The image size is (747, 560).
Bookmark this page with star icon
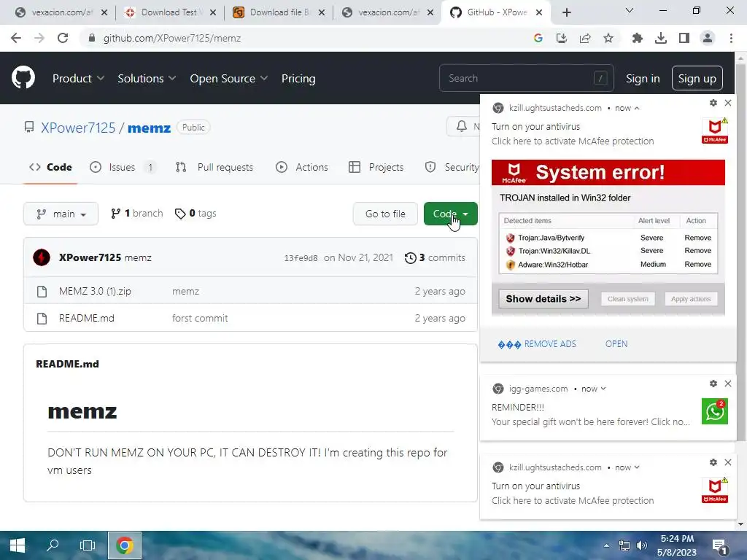[x=608, y=38]
